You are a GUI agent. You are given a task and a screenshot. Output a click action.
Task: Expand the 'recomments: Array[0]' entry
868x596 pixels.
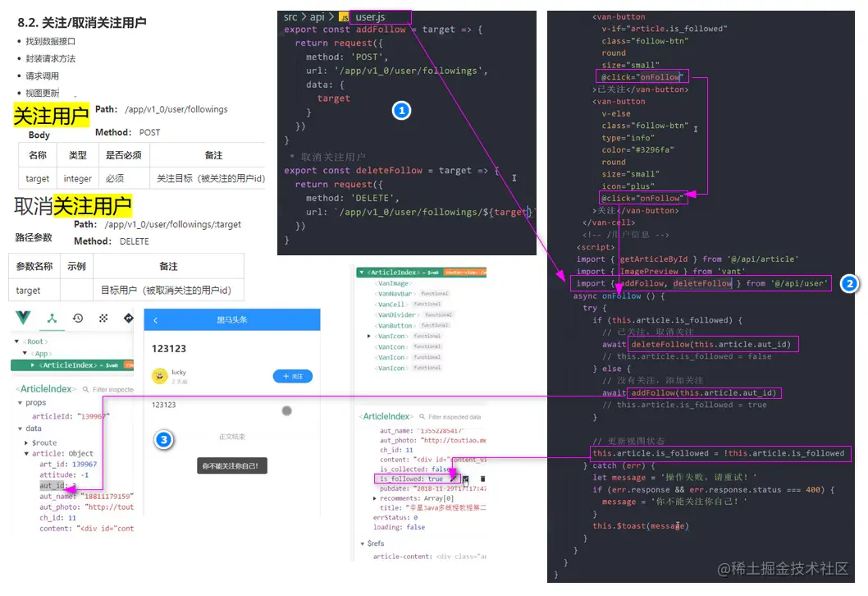tap(375, 498)
